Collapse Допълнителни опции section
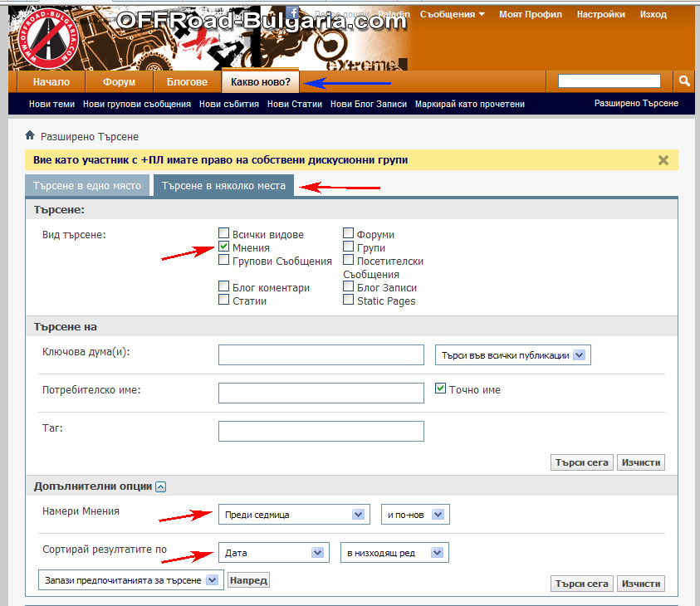Screen dimensions: 700x606 click(x=161, y=486)
